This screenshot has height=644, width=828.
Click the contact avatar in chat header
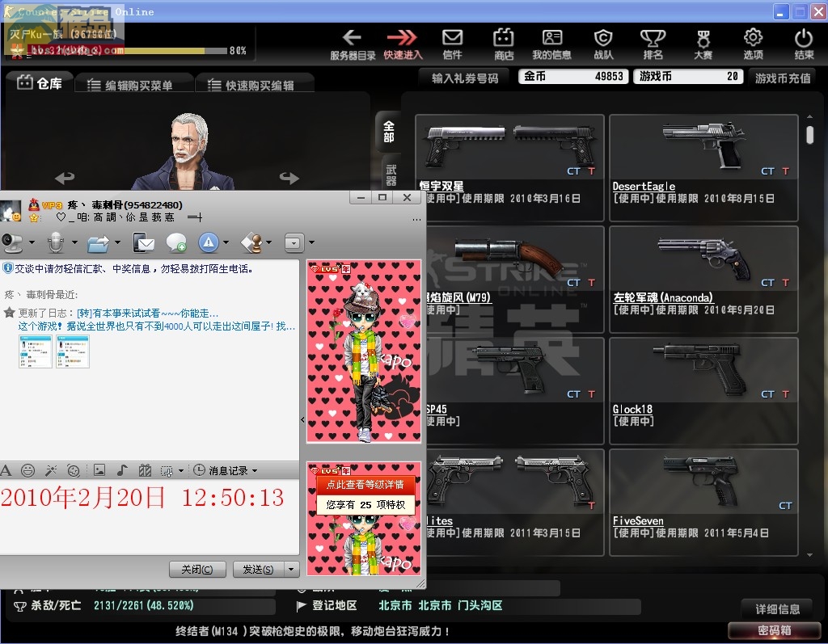[11, 211]
